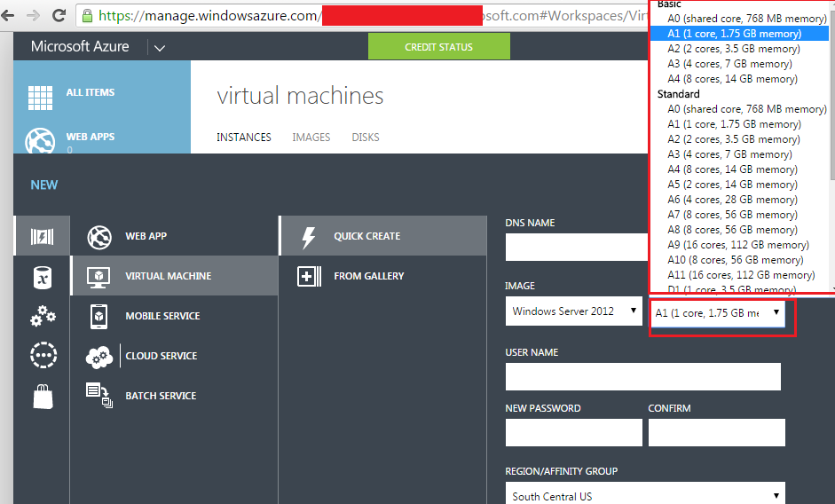Reload the page with browser refresh button
Image resolution: width=835 pixels, height=504 pixels.
59,15
